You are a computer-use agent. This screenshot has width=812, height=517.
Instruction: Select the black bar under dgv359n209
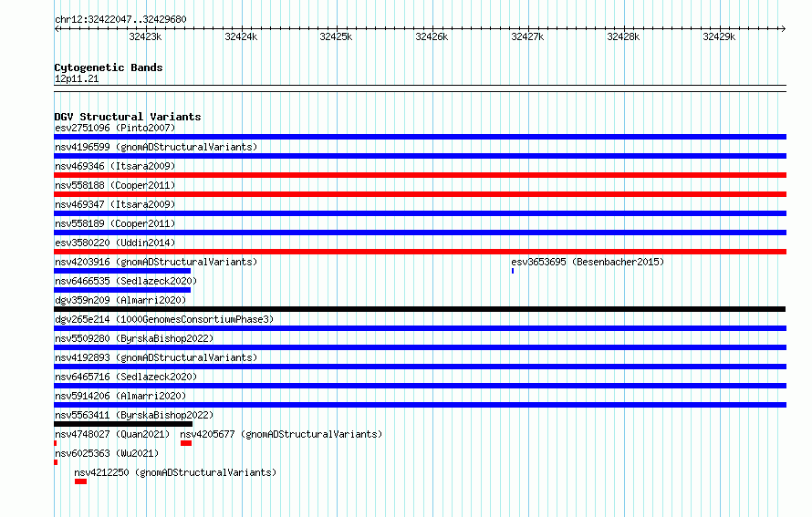tap(420, 309)
